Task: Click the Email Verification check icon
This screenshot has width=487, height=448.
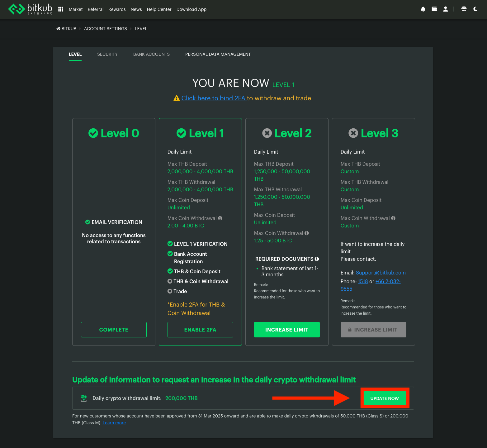Action: [x=88, y=222]
